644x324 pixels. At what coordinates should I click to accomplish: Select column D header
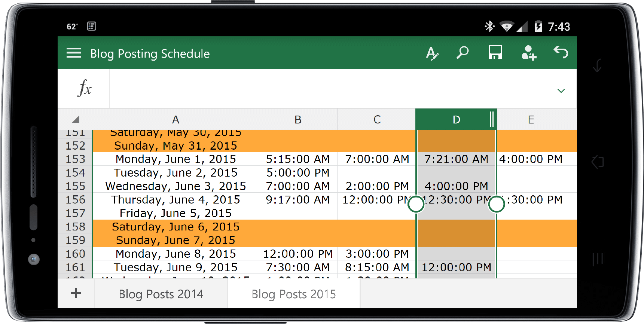[x=456, y=120]
